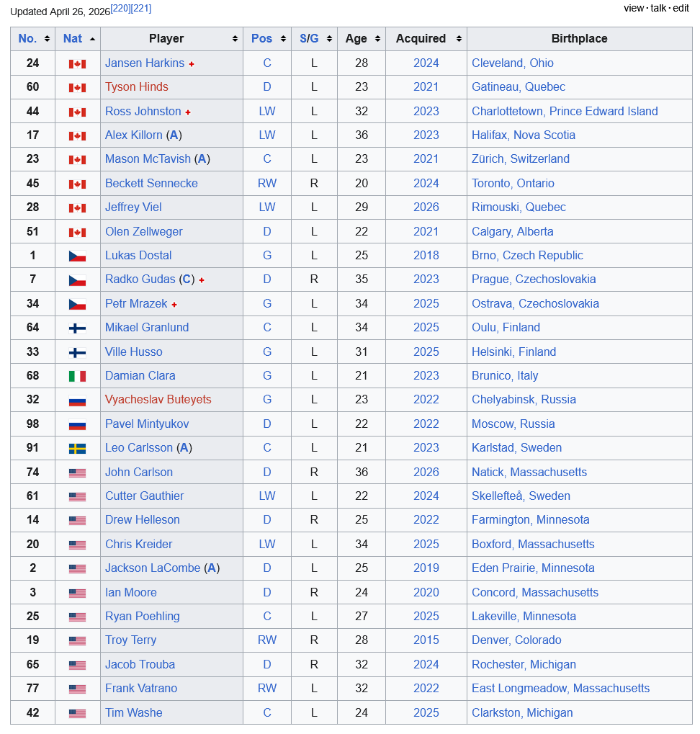This screenshot has width=700, height=734.
Task: Click Czech flag next to Petr Mrazek
Action: (77, 304)
